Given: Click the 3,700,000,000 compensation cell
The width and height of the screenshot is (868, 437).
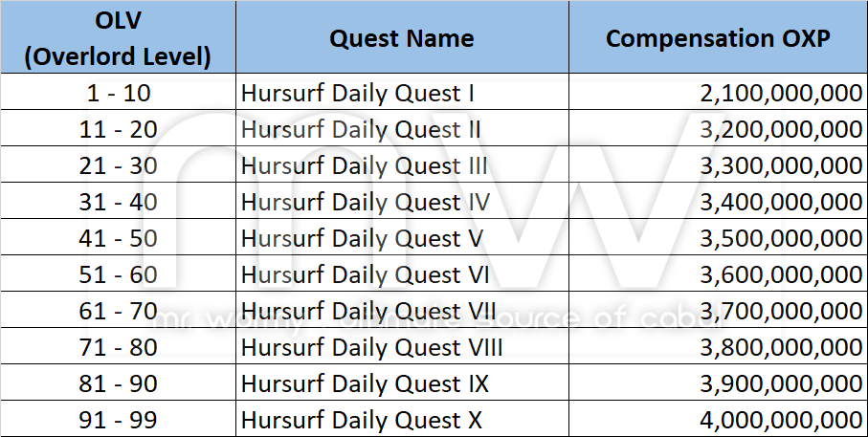Looking at the screenshot, I should pos(782,312).
